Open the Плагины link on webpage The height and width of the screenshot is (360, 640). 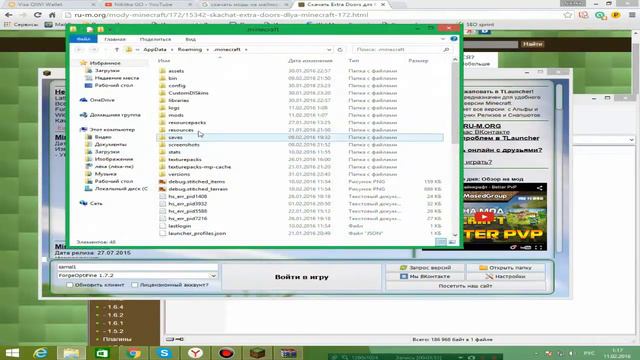click(x=117, y=339)
